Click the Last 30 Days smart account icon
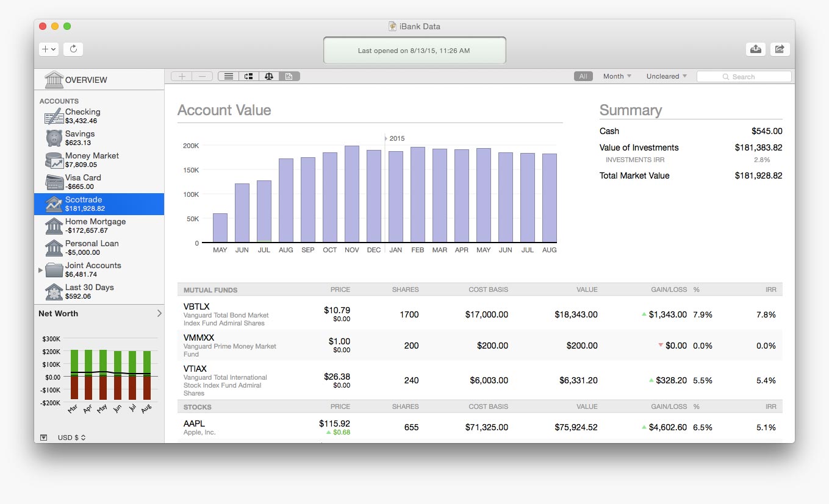Screen dimensions: 829x504 (x=54, y=292)
